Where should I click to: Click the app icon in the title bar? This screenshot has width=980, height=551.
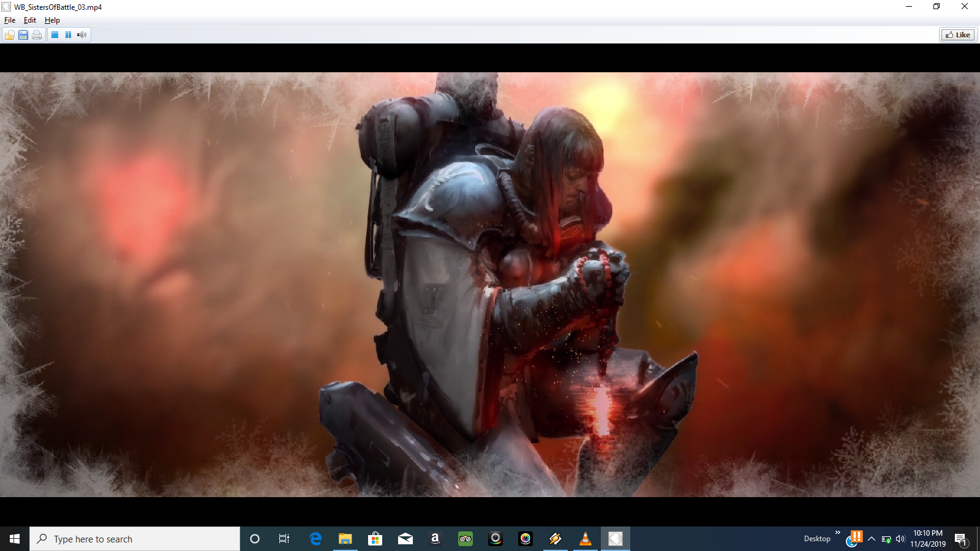(x=6, y=7)
